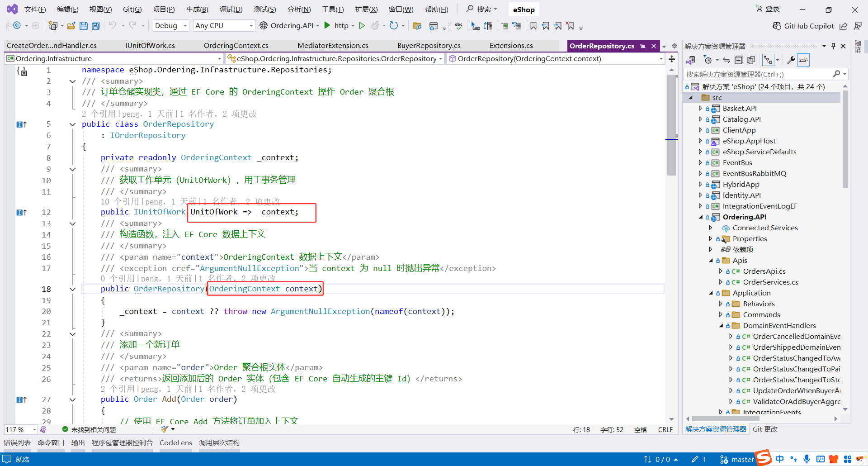Open the Git menu
Image resolution: width=868 pixels, height=466 pixels.
click(132, 9)
